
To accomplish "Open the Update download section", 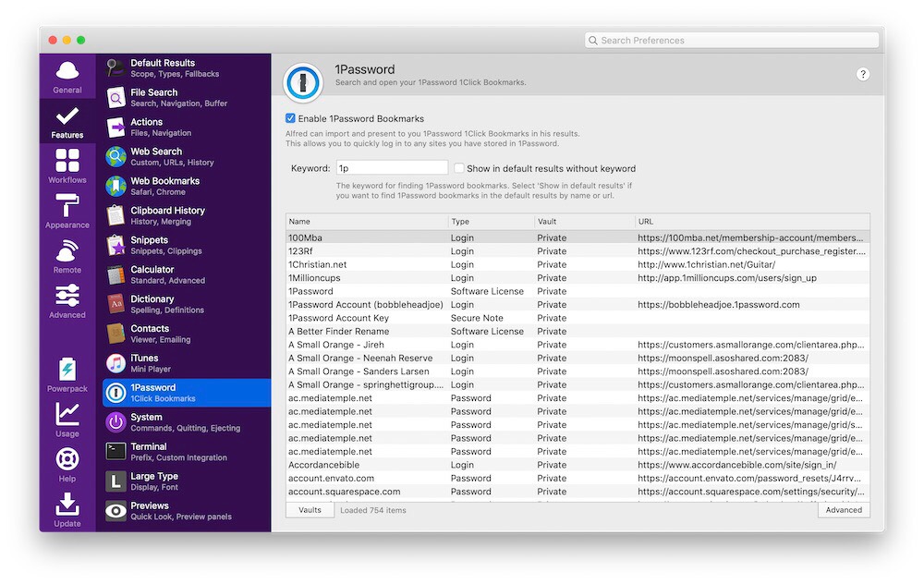I will pyautogui.click(x=67, y=510).
